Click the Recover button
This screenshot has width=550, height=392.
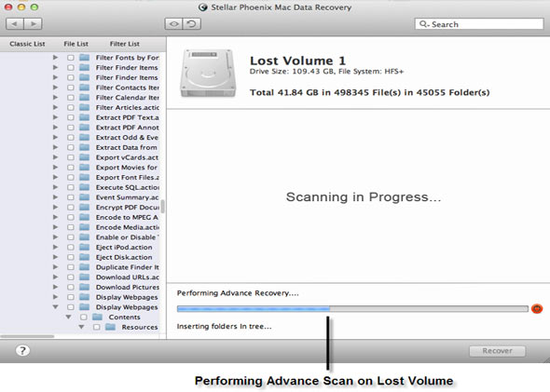coord(498,351)
